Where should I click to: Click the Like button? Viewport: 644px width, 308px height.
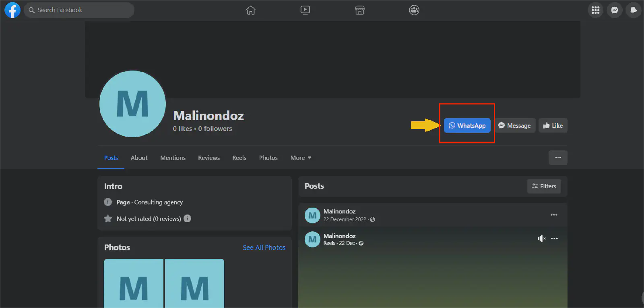[553, 125]
